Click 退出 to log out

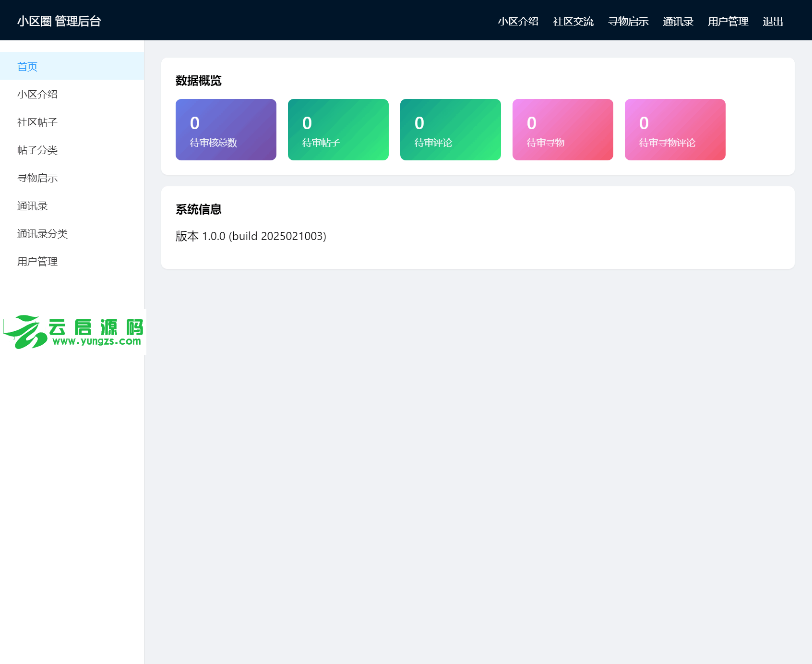click(x=773, y=22)
